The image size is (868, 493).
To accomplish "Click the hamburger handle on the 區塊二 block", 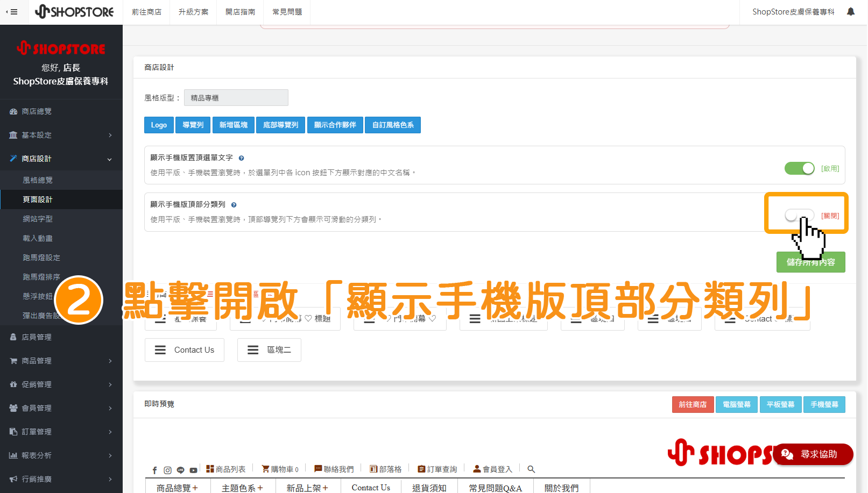I will (253, 350).
